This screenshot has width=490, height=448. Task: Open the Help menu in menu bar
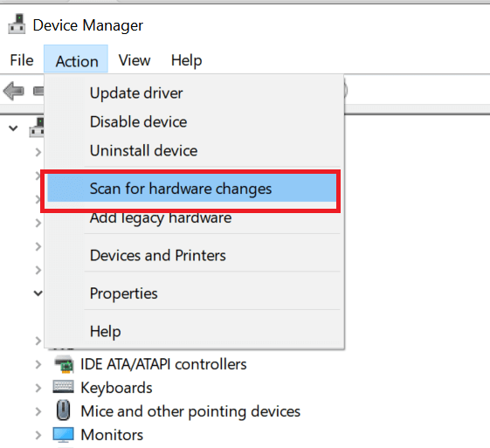187,60
